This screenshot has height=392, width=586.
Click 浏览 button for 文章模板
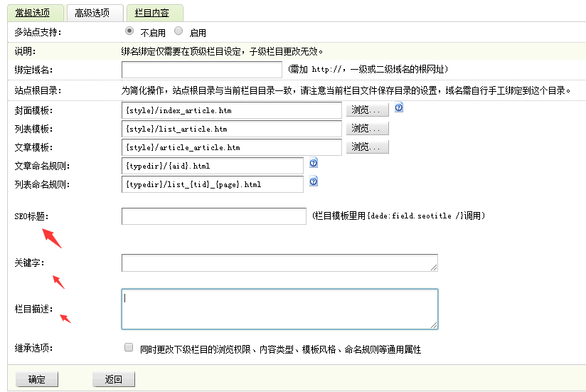pyautogui.click(x=368, y=147)
